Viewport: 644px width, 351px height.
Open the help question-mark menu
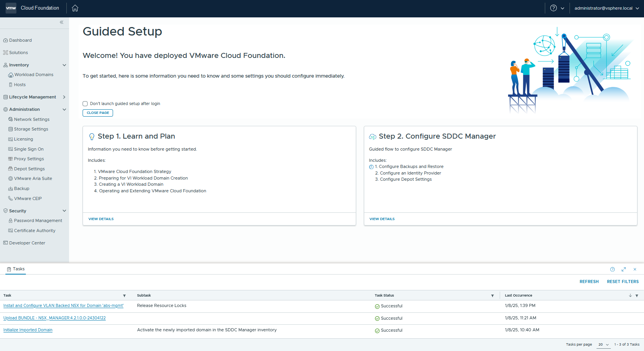[x=553, y=8]
